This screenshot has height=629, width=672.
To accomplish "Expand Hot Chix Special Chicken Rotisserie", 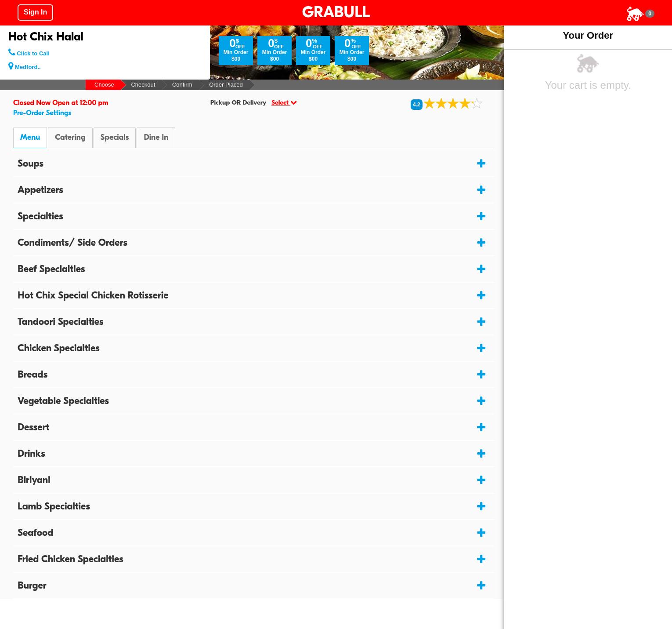I will [x=93, y=295].
